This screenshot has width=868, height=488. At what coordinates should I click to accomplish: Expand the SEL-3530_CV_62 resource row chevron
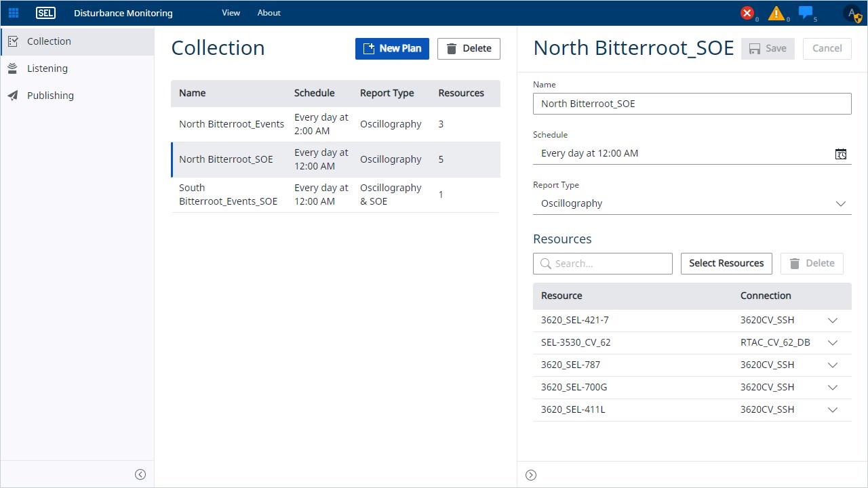(833, 343)
